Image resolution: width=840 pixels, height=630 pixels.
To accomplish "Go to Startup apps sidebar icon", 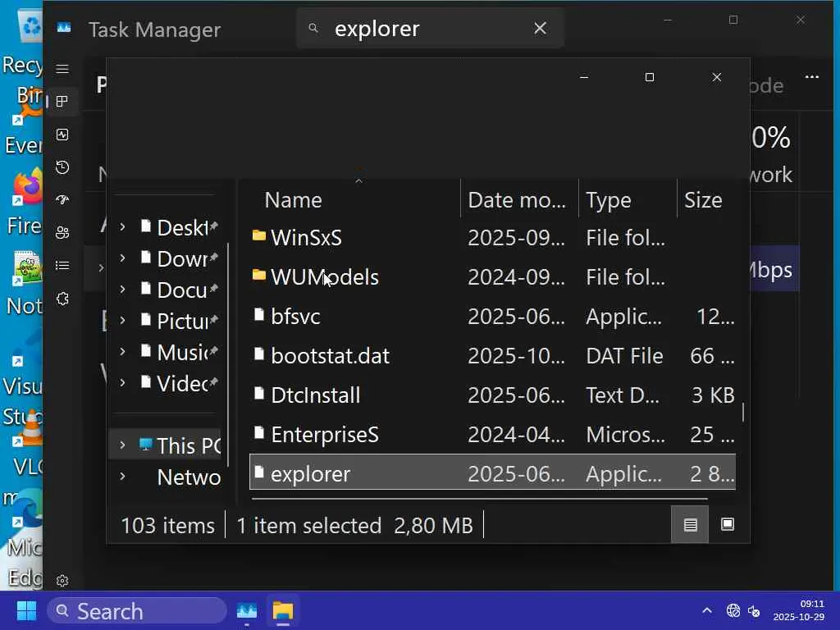I will coord(62,200).
